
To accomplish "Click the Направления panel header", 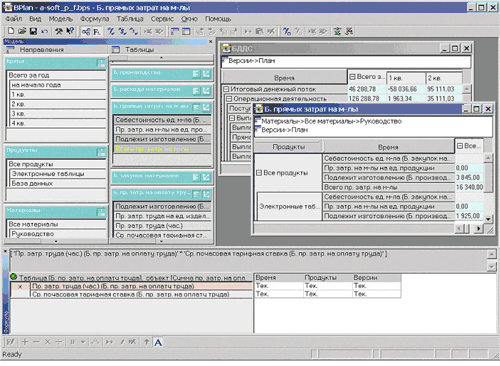I will 56,50.
